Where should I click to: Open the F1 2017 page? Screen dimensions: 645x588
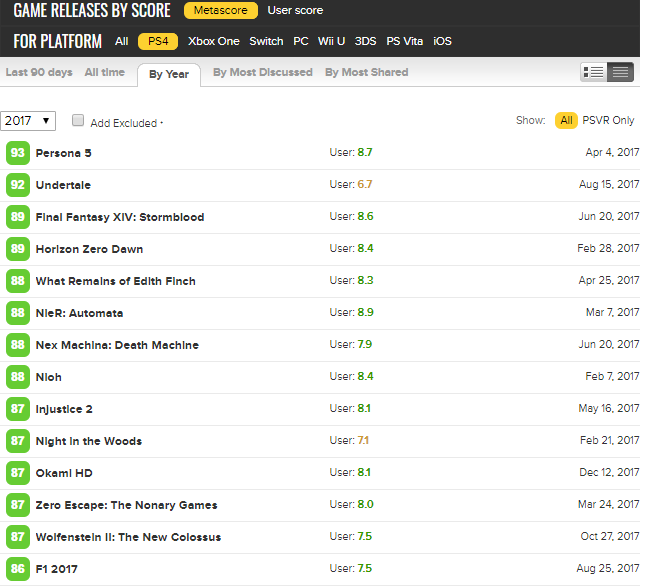pos(57,569)
